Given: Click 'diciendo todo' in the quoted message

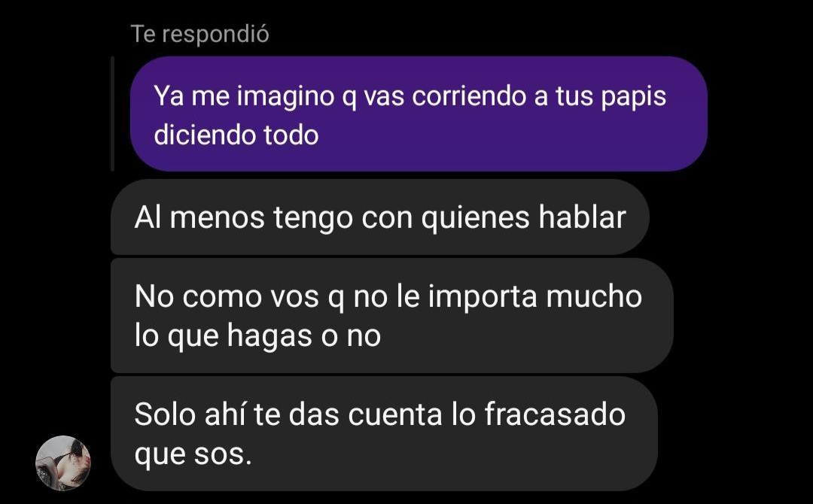Looking at the screenshot, I should coord(236,135).
